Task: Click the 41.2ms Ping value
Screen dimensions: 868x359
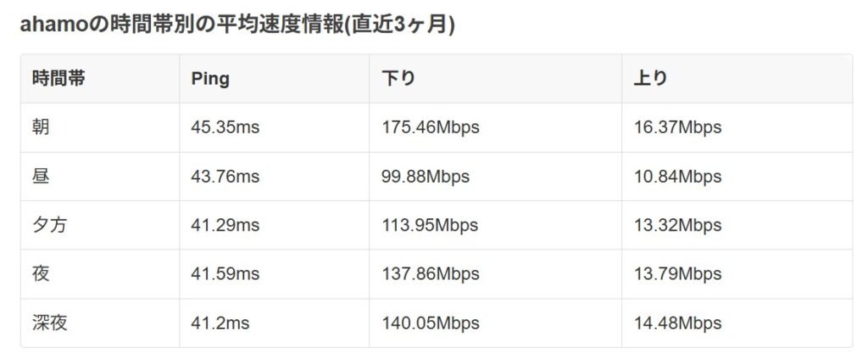Action: (x=220, y=323)
